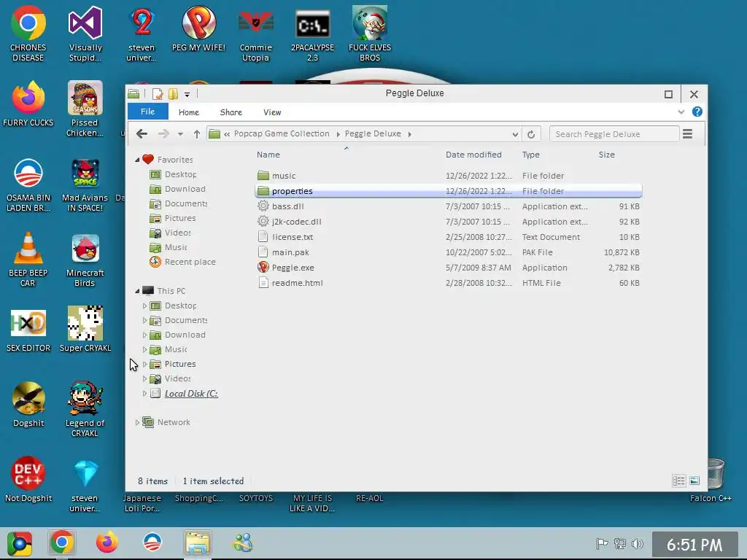Open FUCK ELVES BROS desktop icon
The width and height of the screenshot is (747, 560).
click(x=370, y=34)
